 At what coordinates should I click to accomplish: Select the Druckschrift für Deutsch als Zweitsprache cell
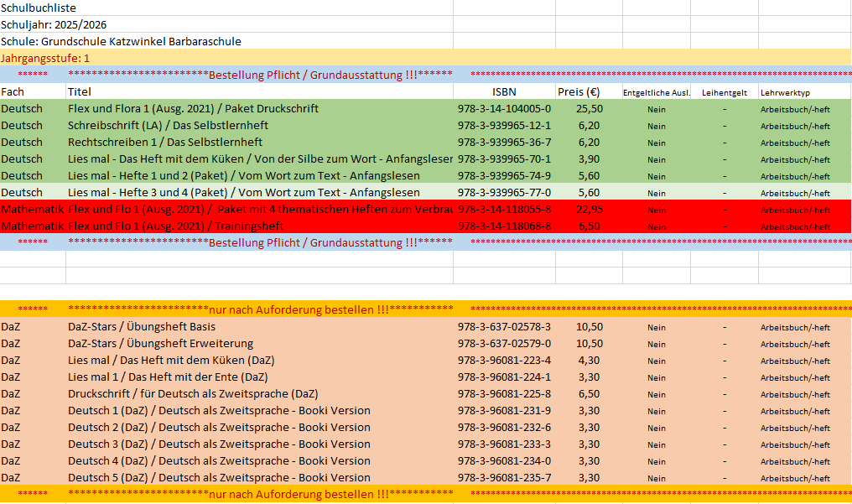click(260, 394)
